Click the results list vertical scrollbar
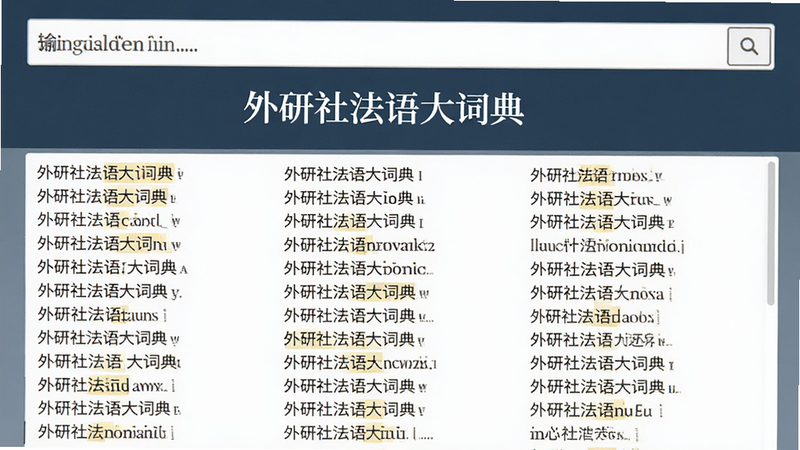The image size is (800, 450). [x=771, y=234]
